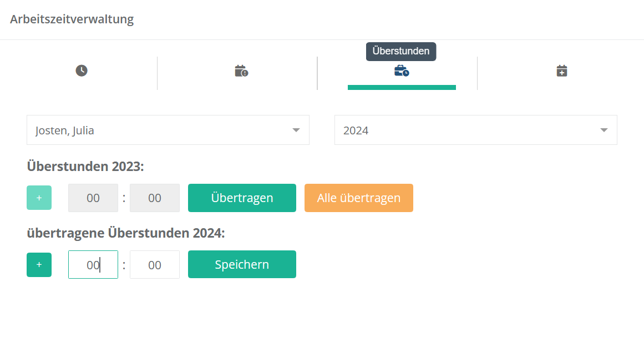Click the orange Alle übertragen button

[359, 198]
